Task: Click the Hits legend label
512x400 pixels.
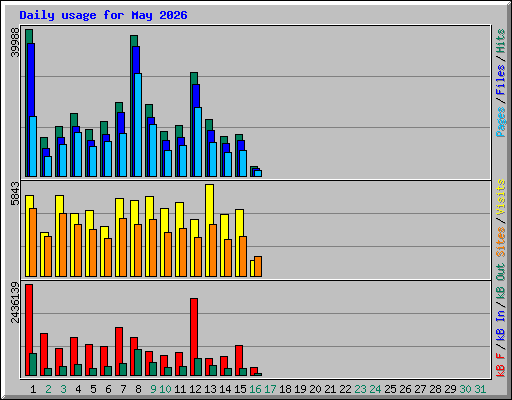Action: point(501,41)
